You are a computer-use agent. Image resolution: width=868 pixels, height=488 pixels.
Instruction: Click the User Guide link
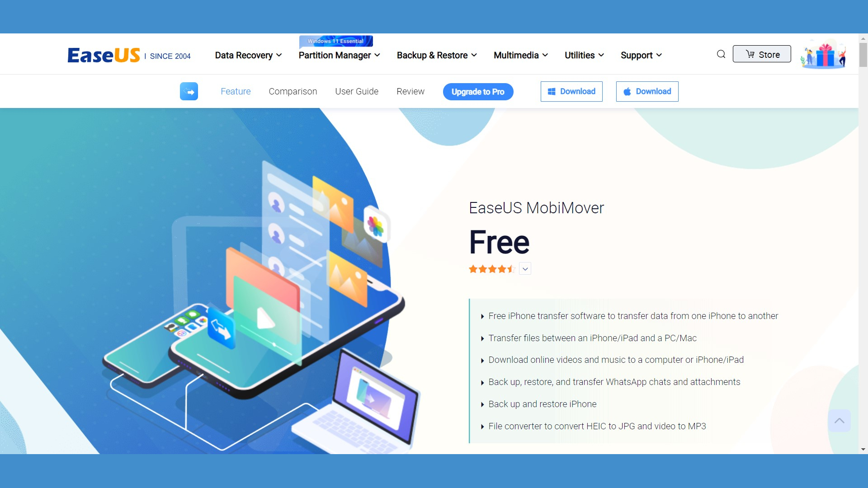click(357, 91)
